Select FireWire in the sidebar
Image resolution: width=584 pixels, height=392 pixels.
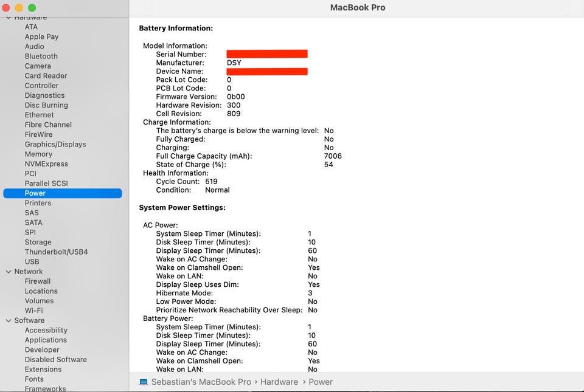pyautogui.click(x=38, y=134)
